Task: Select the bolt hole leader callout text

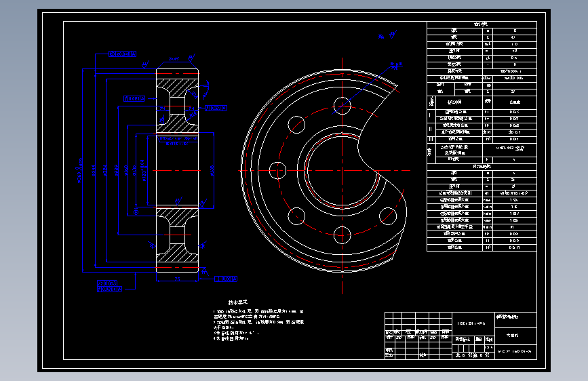Action: click(396, 64)
